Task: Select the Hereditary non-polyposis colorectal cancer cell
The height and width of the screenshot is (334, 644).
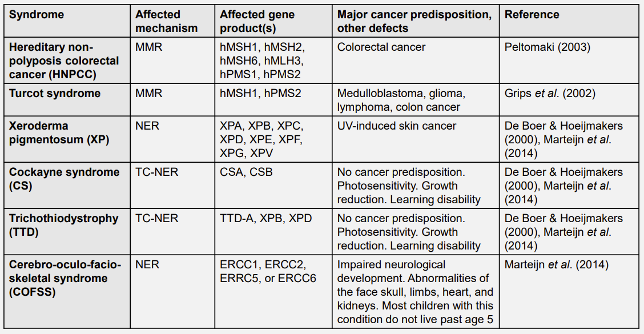Action: [x=64, y=61]
